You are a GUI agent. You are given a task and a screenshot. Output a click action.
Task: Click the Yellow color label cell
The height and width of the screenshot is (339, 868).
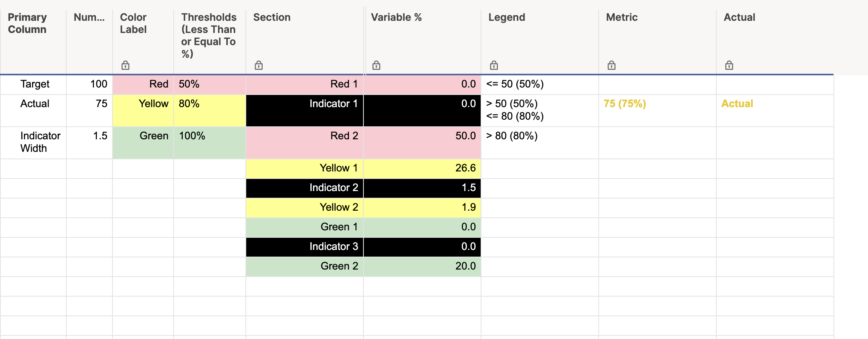[143, 111]
